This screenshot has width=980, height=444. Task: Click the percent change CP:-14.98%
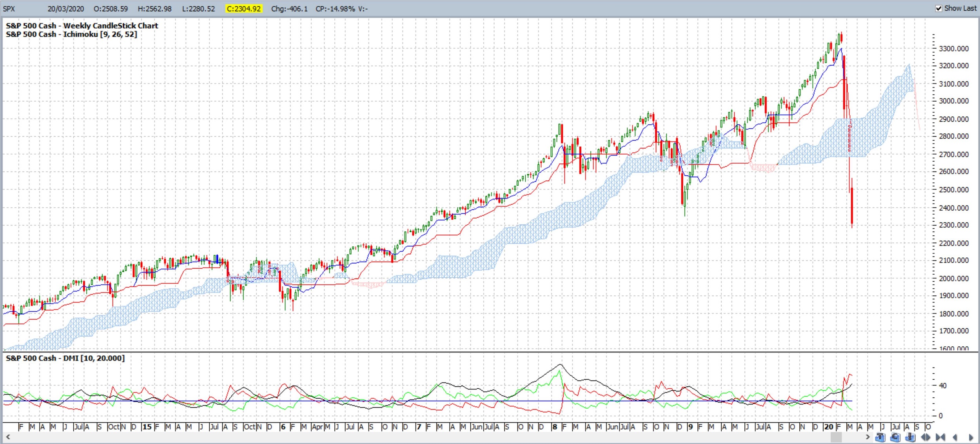tap(336, 9)
